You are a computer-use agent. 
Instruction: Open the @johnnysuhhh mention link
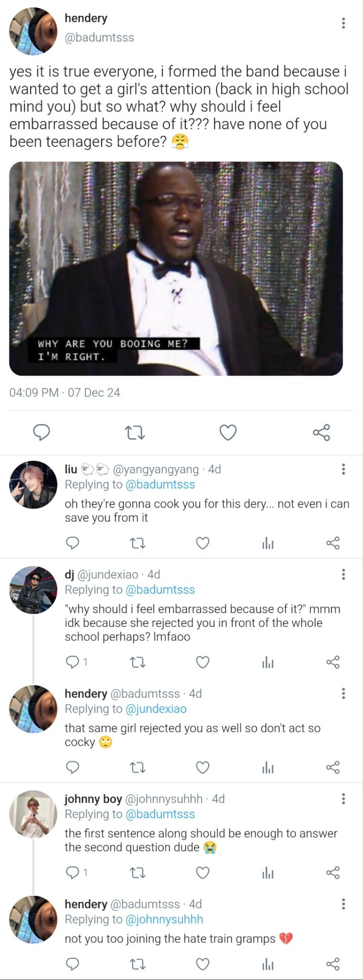pyautogui.click(x=164, y=919)
